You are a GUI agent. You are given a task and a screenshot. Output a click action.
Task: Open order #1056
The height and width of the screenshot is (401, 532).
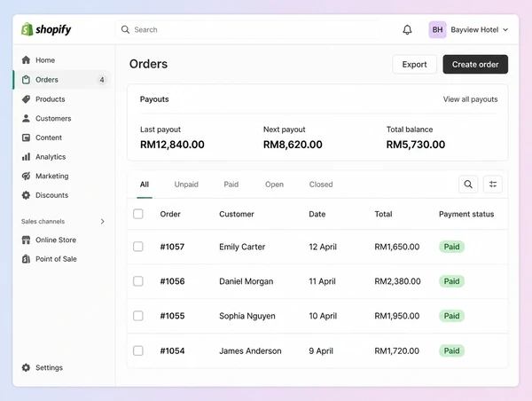pyautogui.click(x=172, y=281)
